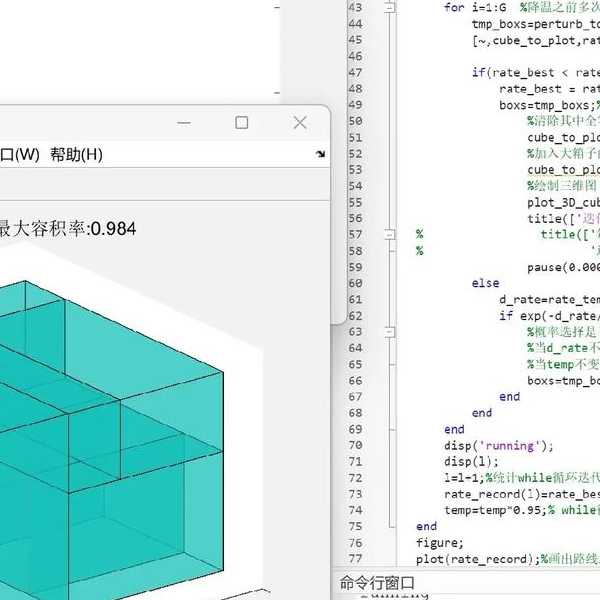
Task: Click the 'd_rate=rate_tem' code line
Action: (x=549, y=300)
